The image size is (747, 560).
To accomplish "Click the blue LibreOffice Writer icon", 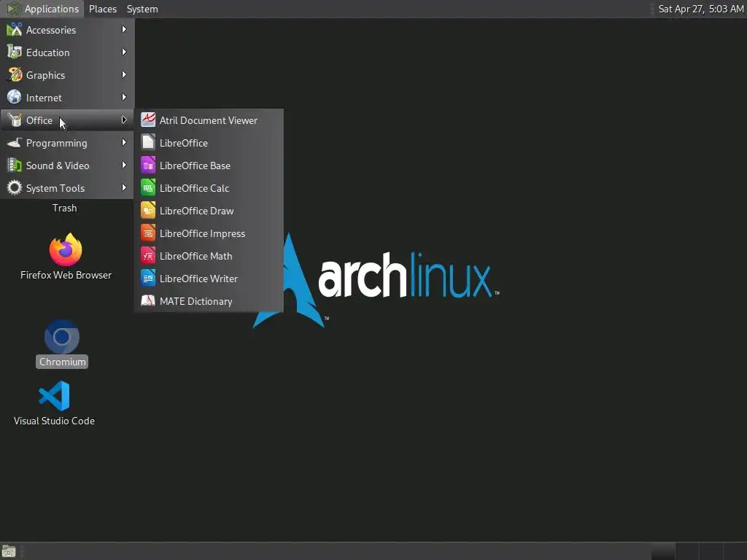I will (x=147, y=278).
